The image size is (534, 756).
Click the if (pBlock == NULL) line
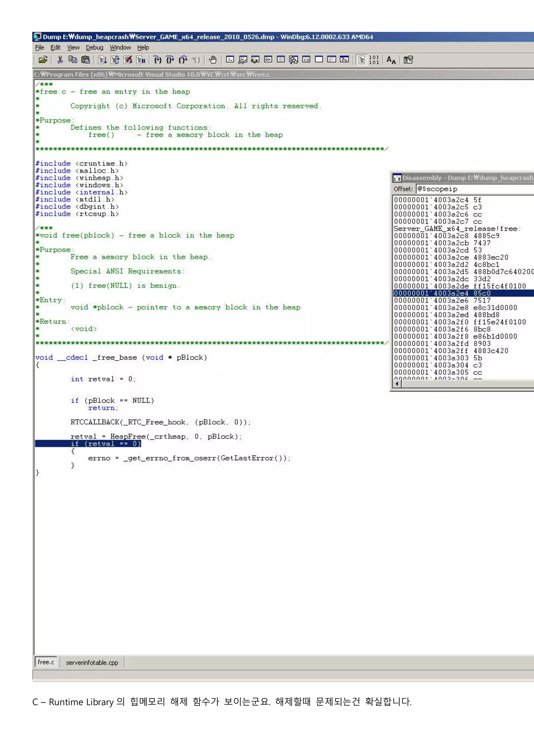tap(112, 400)
